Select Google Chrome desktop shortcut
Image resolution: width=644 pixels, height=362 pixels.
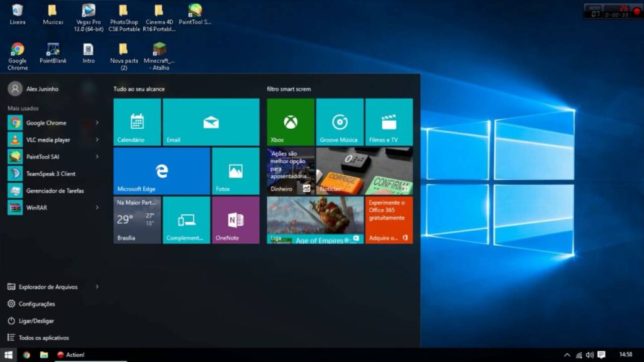click(17, 57)
